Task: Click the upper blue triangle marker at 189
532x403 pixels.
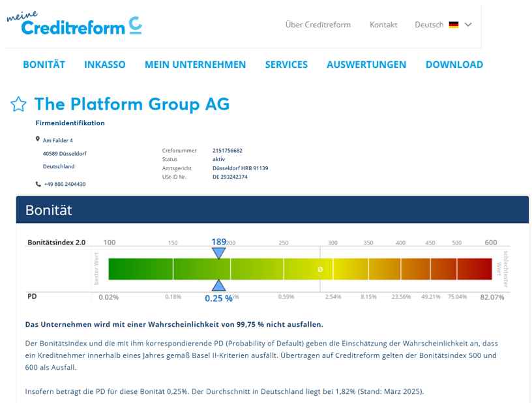Action: click(x=219, y=253)
